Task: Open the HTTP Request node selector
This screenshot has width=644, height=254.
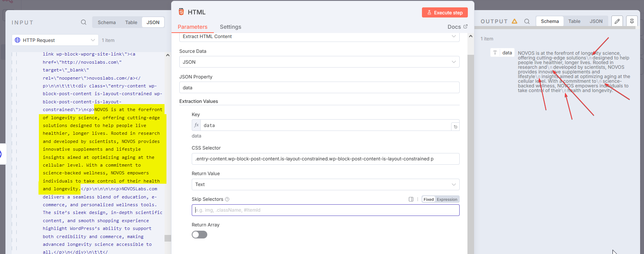Action: tap(55, 40)
